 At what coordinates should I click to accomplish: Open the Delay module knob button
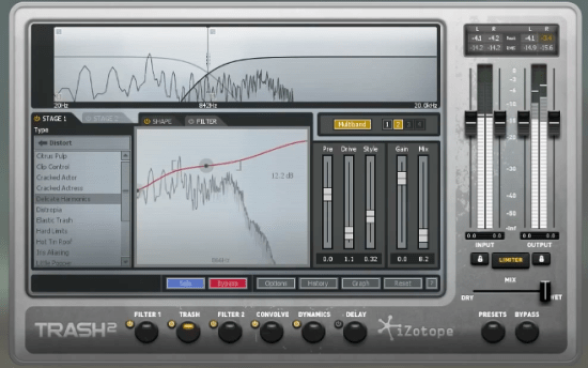point(355,333)
